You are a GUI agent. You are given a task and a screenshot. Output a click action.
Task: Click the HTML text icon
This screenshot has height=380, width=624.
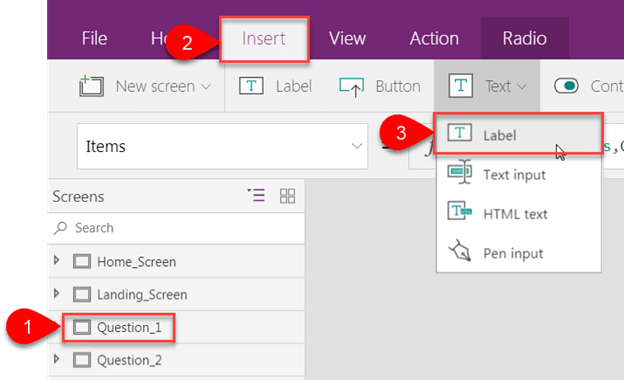click(460, 210)
